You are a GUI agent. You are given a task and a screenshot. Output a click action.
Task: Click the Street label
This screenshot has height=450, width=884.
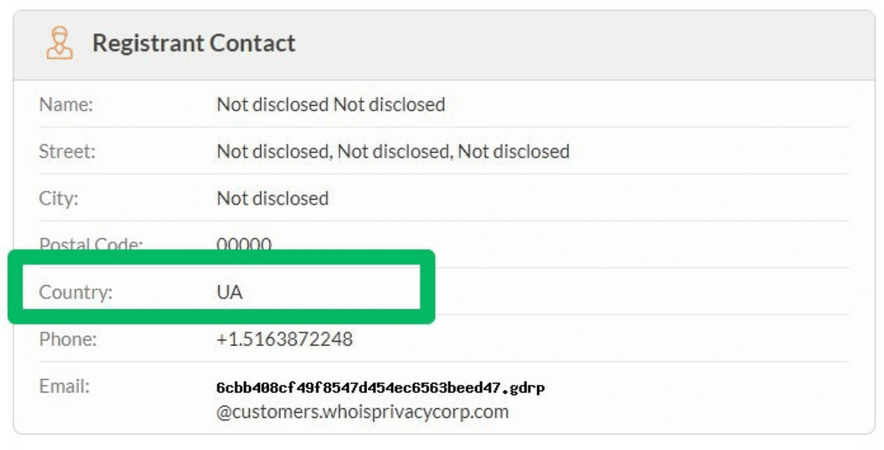[67, 151]
